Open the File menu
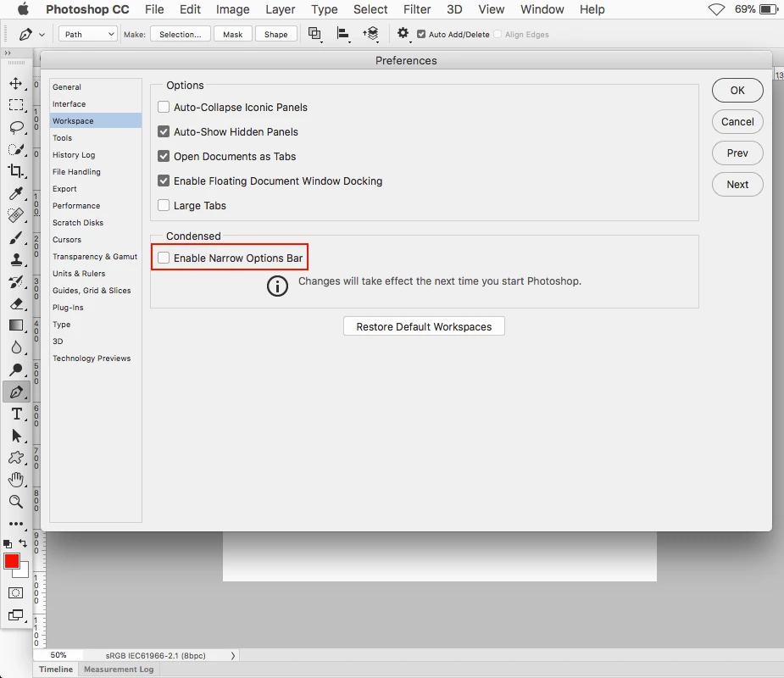This screenshot has height=678, width=784. (x=154, y=9)
